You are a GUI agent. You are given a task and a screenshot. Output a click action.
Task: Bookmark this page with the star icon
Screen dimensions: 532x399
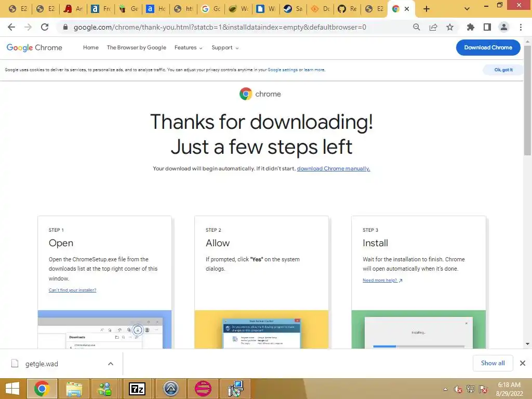pyautogui.click(x=450, y=27)
